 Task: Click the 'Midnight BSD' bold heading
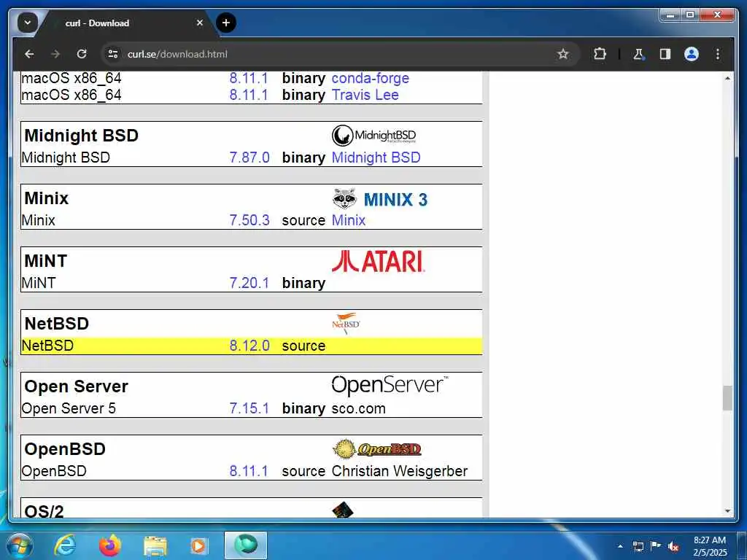click(81, 135)
